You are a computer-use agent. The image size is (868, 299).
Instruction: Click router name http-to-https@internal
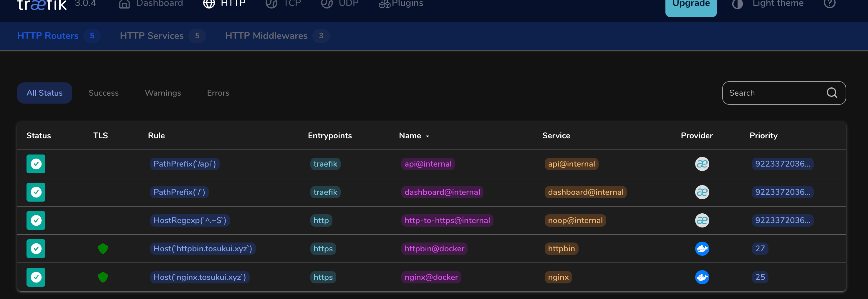pyautogui.click(x=447, y=220)
